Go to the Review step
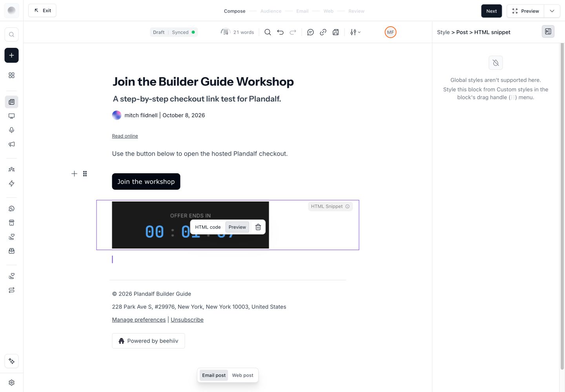Viewport: 565px width, 392px height. pyautogui.click(x=356, y=11)
